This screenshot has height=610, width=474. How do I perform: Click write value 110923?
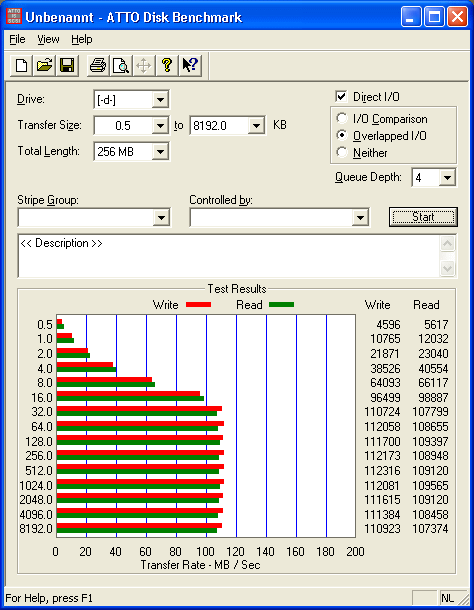click(x=382, y=529)
